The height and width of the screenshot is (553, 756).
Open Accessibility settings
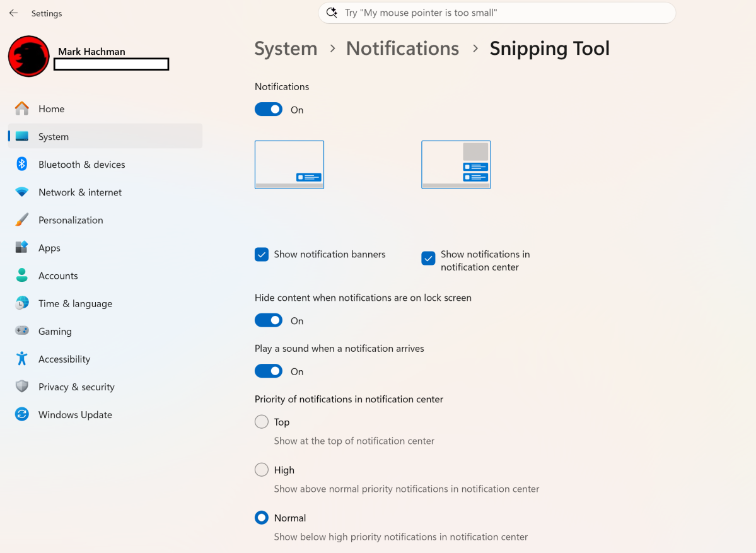click(105, 358)
